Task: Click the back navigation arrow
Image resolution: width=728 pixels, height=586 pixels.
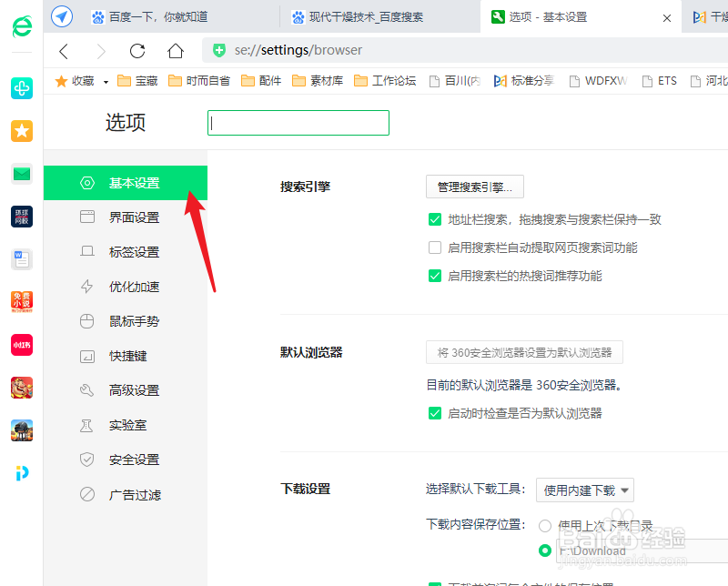Action: point(64,51)
